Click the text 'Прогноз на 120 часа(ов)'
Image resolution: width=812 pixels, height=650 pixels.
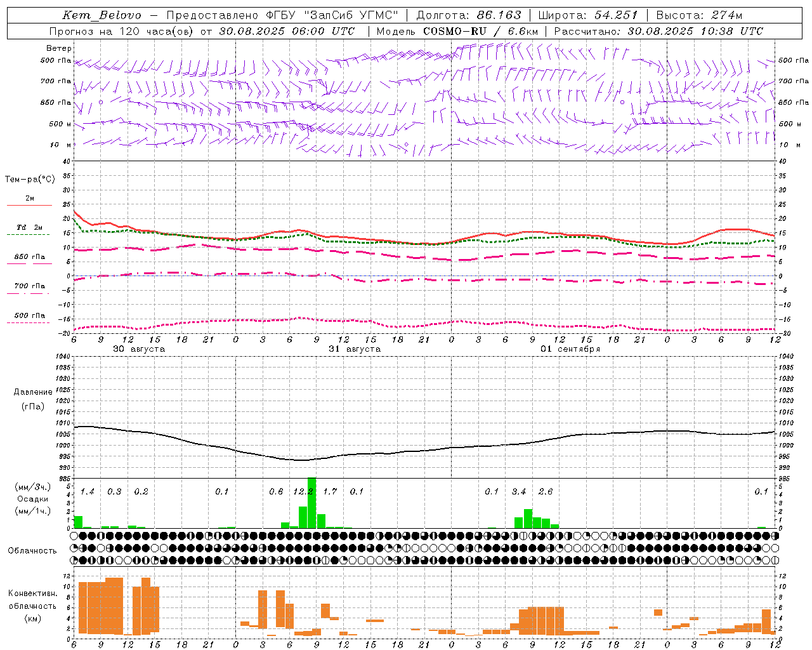coord(122,31)
